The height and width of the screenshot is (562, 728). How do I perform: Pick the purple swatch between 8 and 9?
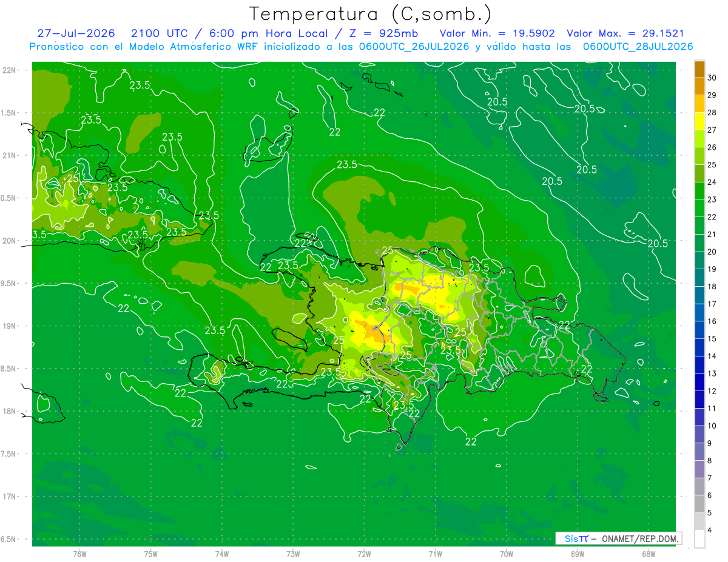click(x=699, y=452)
